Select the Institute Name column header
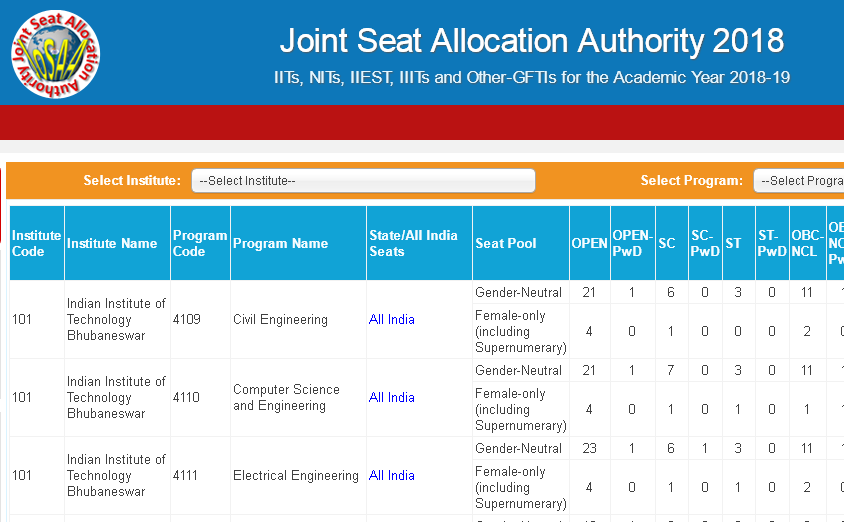Image resolution: width=844 pixels, height=522 pixels. pos(112,243)
